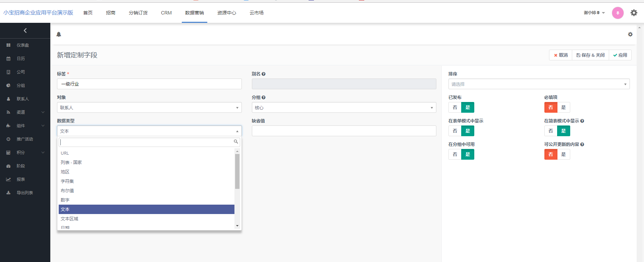
Task: Open the 对象 dropdown showing 联系人
Action: tap(149, 107)
